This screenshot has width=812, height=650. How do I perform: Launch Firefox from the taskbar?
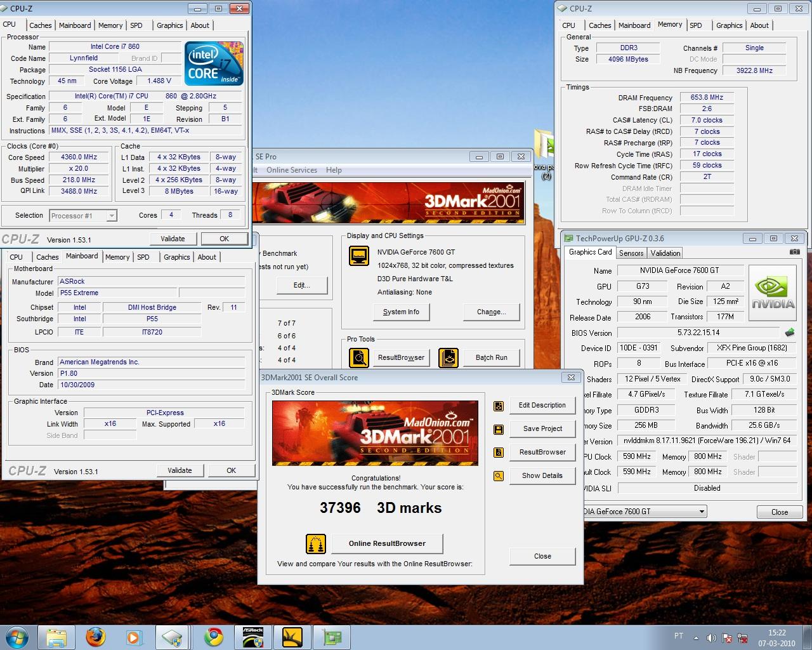95,637
